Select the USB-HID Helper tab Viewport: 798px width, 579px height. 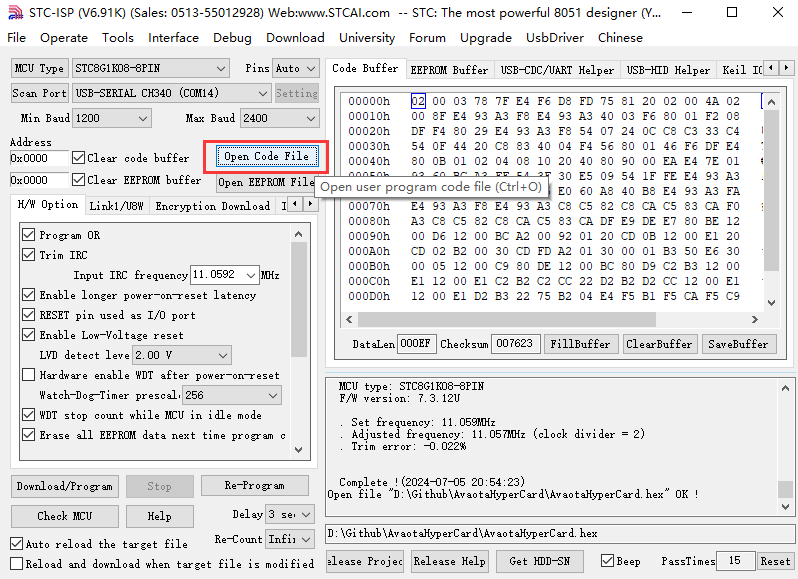(x=668, y=70)
